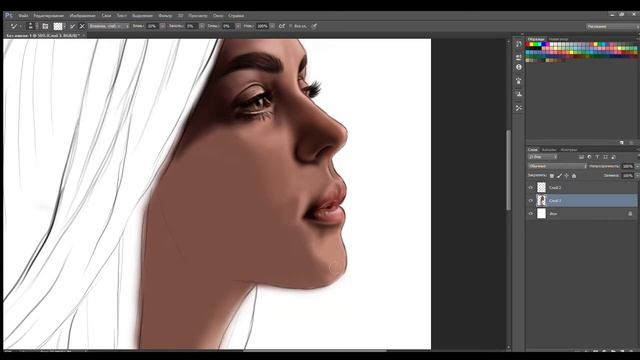640x360 pixels.
Task: Click the wetness (Влажн) percentage field
Action: coord(153,26)
